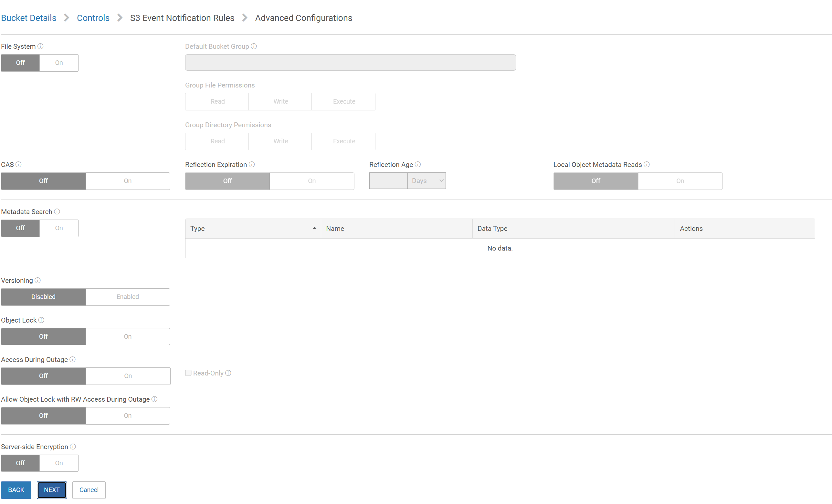Screen dimensions: 832x504
Task: Click the NEXT button
Action: (x=52, y=490)
